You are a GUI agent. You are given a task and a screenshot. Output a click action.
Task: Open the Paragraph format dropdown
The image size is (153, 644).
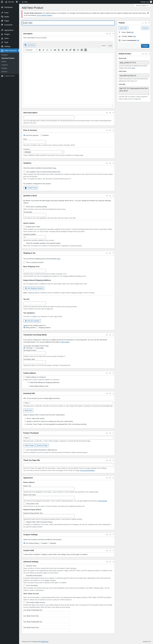click(x=31, y=50)
